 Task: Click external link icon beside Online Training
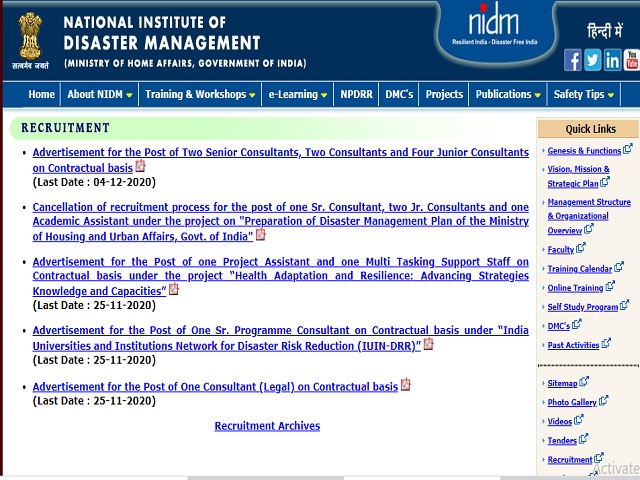[x=610, y=286]
